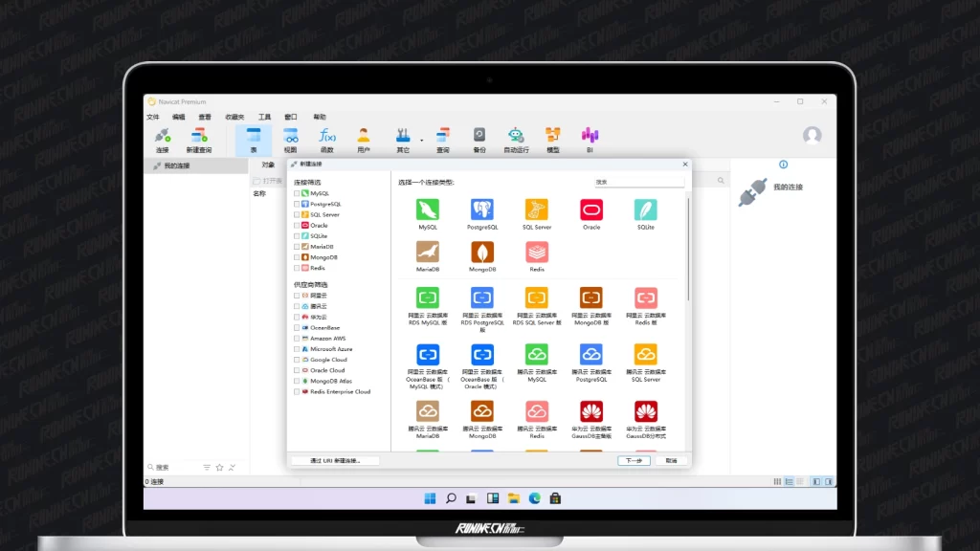Image resolution: width=980 pixels, height=551 pixels.
Task: Expand the 其它 toolbar dropdown arrow
Action: coord(421,141)
